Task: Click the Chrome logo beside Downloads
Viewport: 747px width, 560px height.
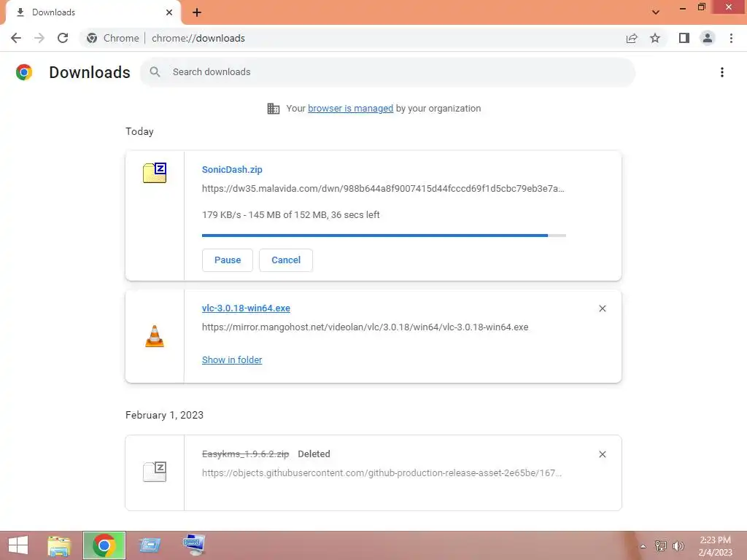Action: click(24, 72)
